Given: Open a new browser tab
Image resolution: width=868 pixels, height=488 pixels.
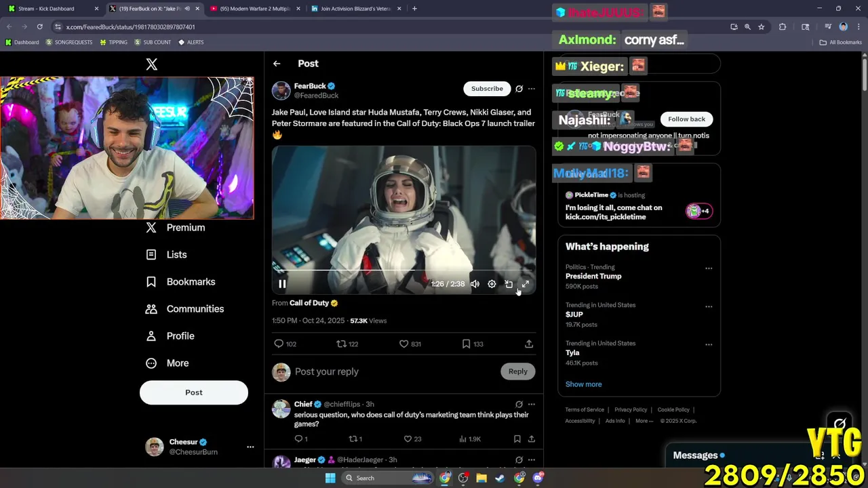Looking at the screenshot, I should (414, 9).
